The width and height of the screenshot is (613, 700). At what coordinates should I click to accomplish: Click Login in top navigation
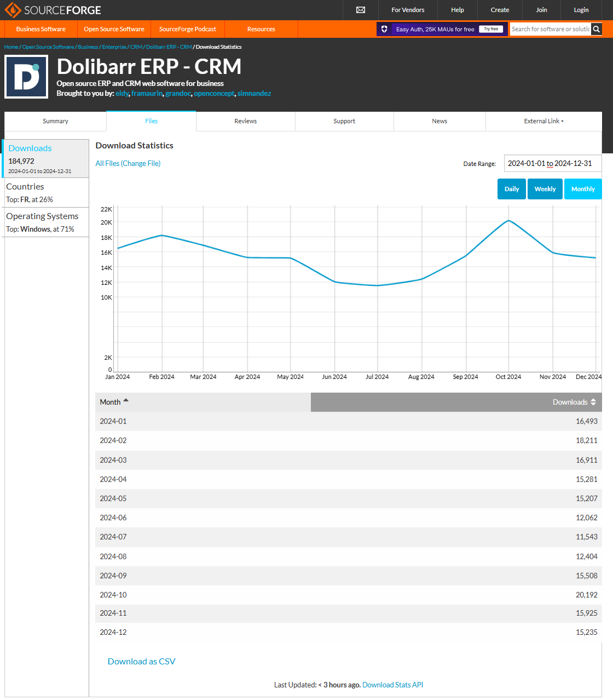pos(581,10)
